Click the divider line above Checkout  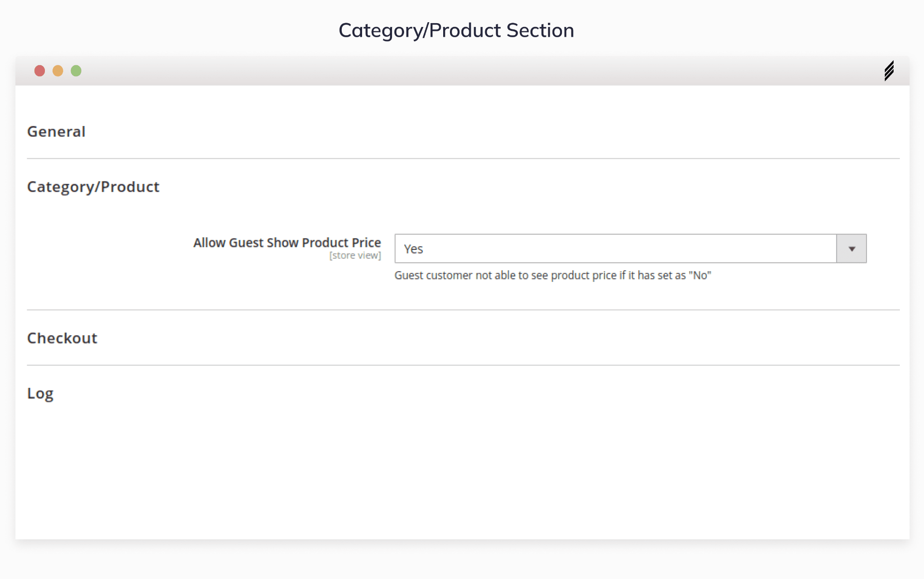point(463,310)
